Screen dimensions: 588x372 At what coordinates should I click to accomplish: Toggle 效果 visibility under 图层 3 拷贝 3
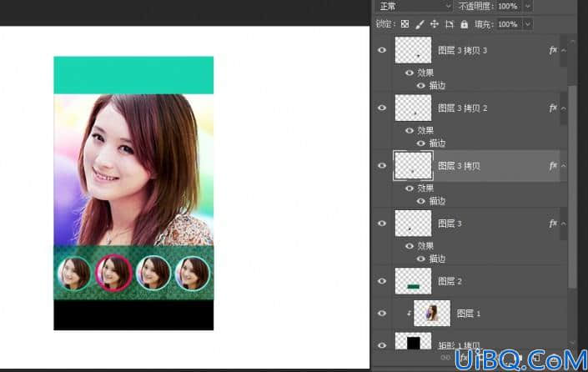[x=410, y=73]
